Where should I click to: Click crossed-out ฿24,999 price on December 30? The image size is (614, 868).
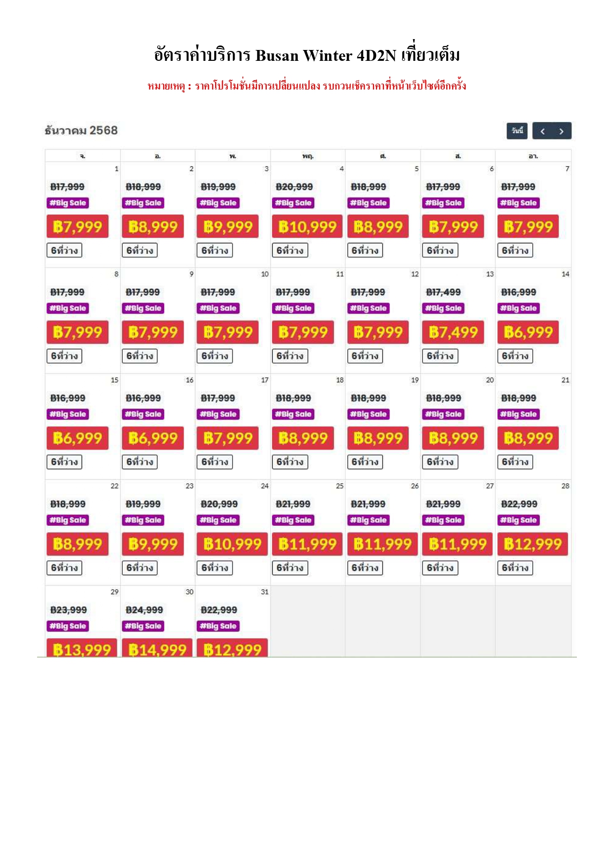pos(144,610)
